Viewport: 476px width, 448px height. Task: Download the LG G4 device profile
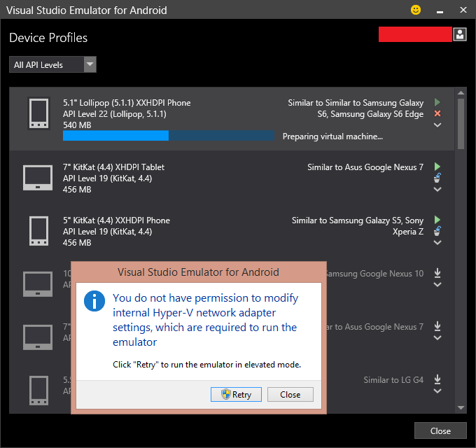point(437,379)
